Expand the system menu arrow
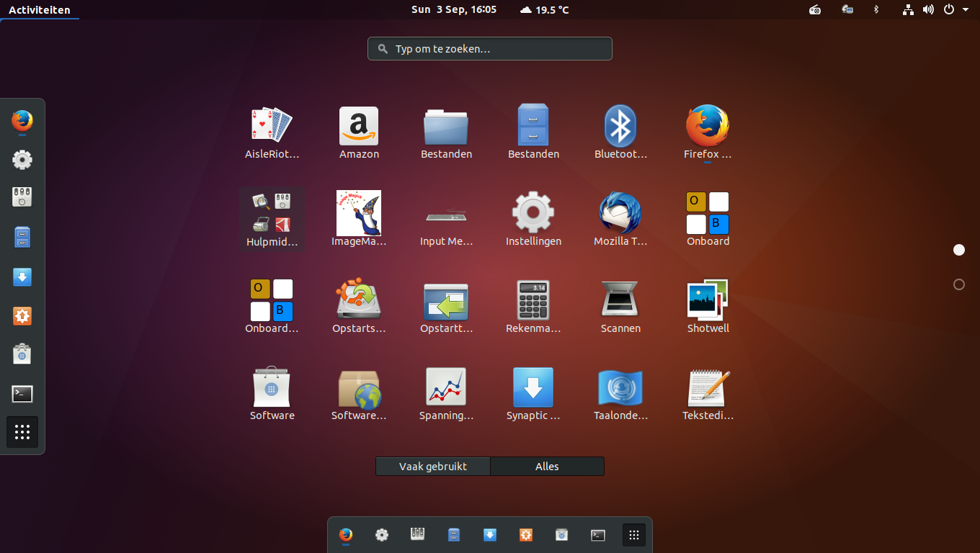This screenshot has width=980, height=553. click(x=966, y=9)
